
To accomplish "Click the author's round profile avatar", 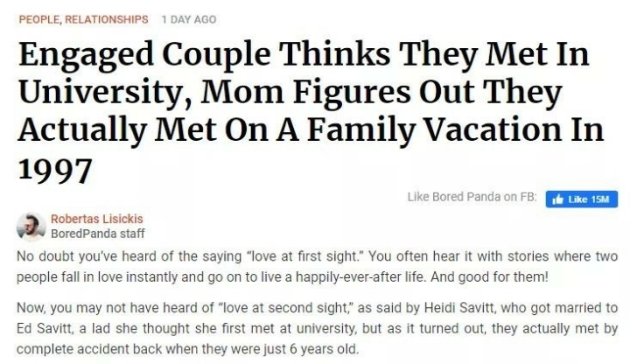I will click(x=31, y=225).
